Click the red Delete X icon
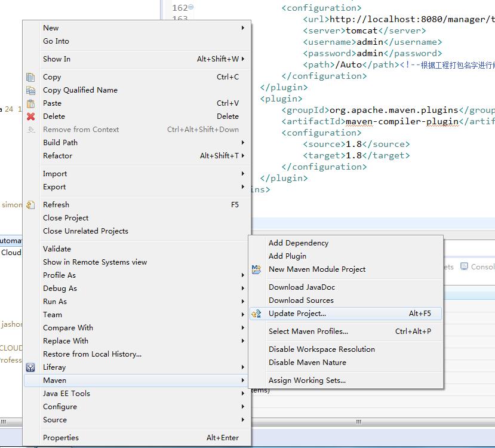495x448 pixels. [x=30, y=116]
